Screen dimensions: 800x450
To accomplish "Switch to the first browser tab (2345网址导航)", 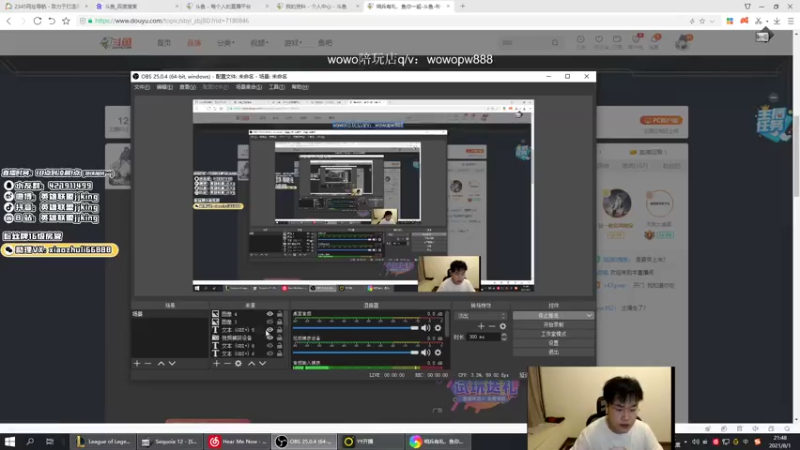I will (x=46, y=6).
